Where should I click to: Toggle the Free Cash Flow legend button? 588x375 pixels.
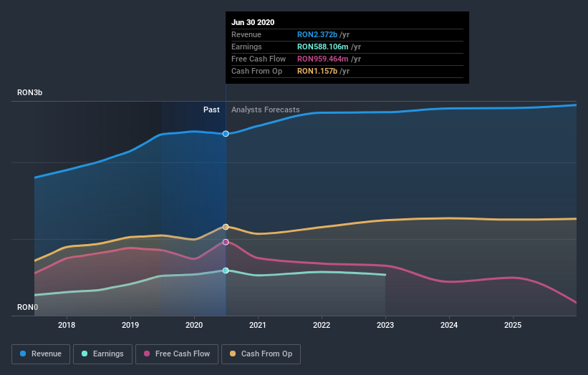click(177, 354)
